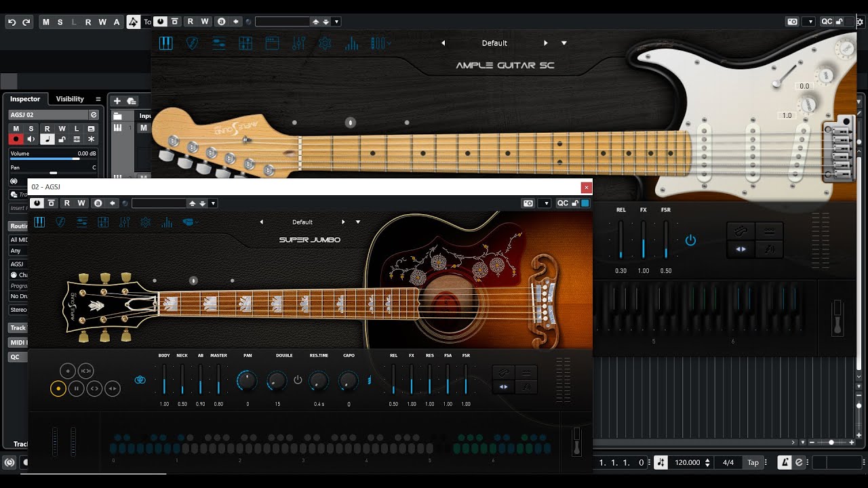
Task: Click the Tap tempo button
Action: [753, 462]
